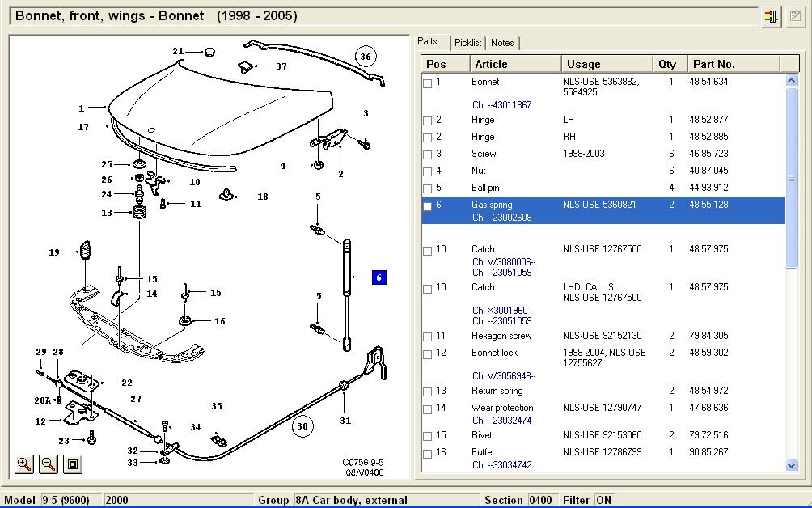Viewport: 812px width, 508px height.
Task: Select the Bonnet lock row in parts list
Action: click(494, 353)
